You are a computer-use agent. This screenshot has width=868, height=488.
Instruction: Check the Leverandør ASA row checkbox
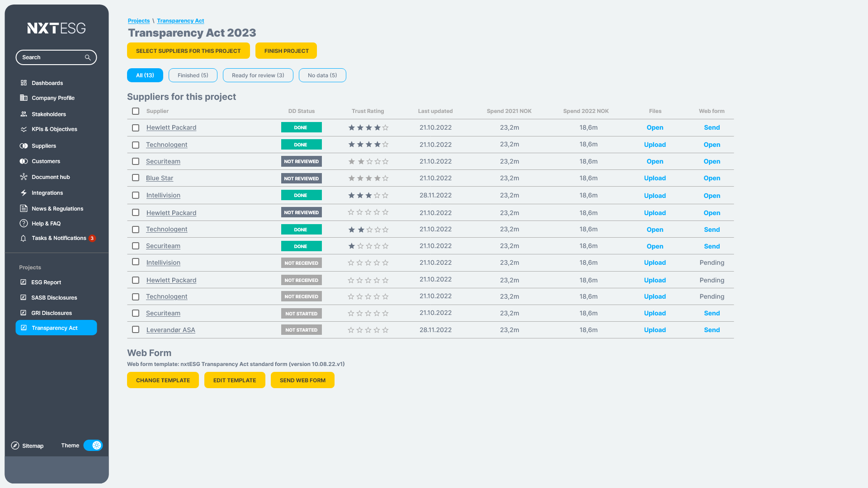(136, 329)
